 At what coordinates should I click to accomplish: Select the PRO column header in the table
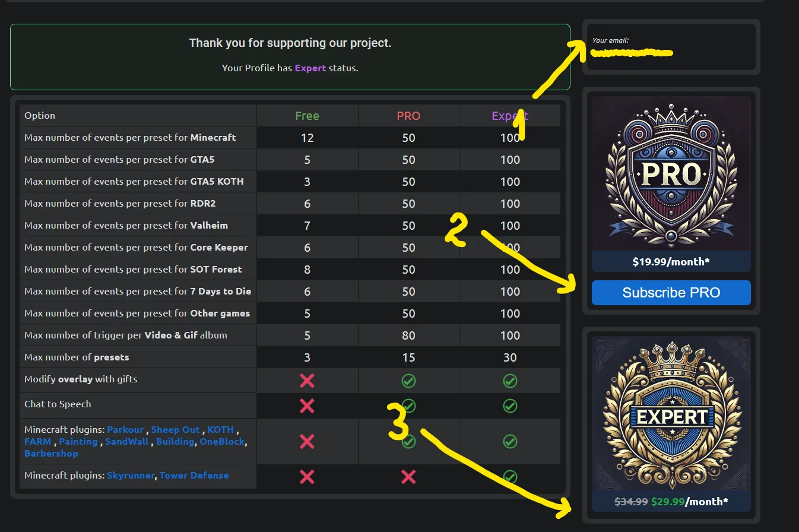(408, 116)
